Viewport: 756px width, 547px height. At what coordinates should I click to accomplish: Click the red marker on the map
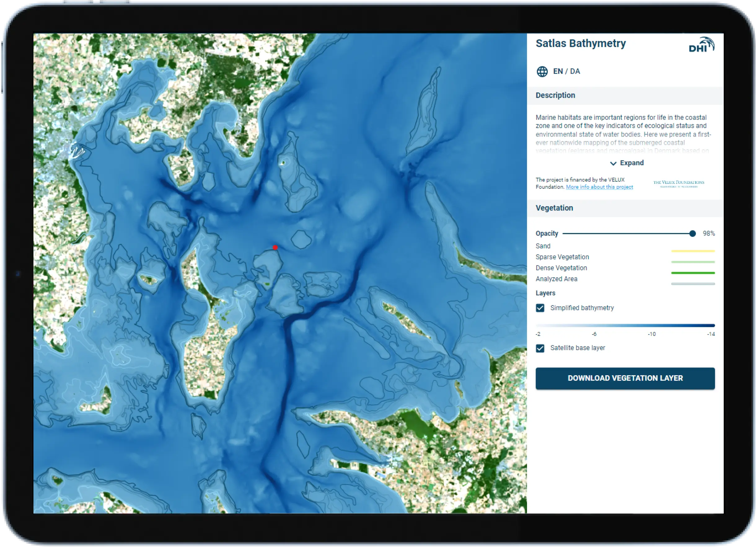point(275,247)
